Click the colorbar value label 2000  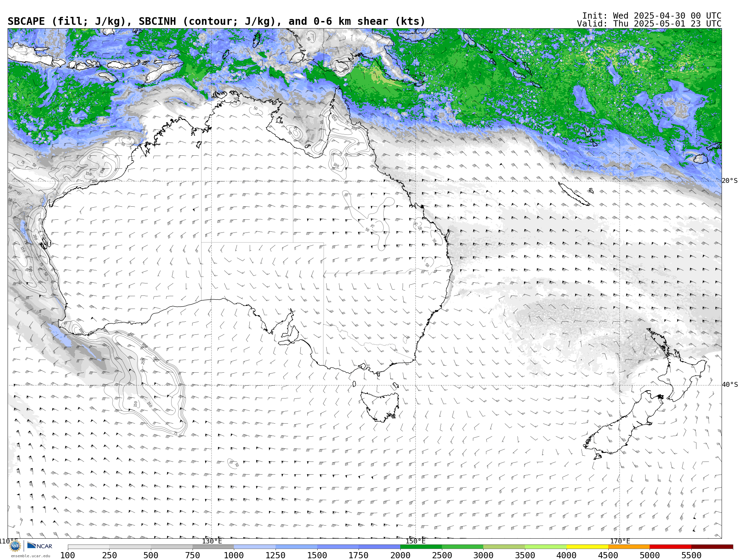(400, 555)
